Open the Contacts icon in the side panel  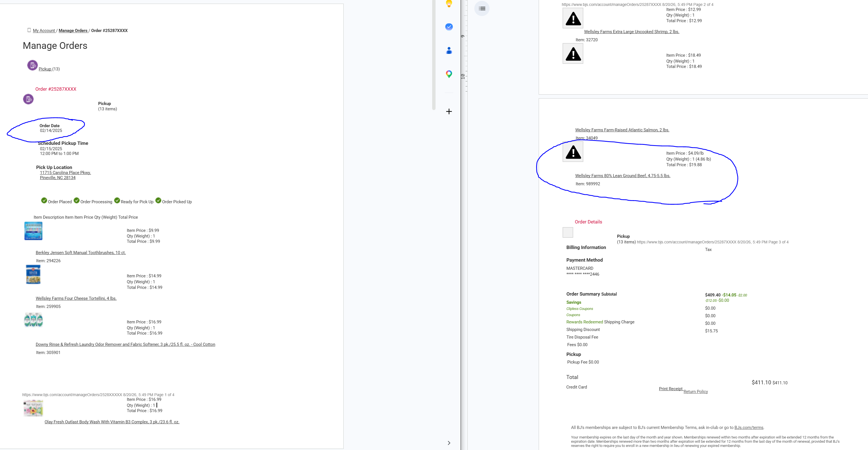coord(449,51)
